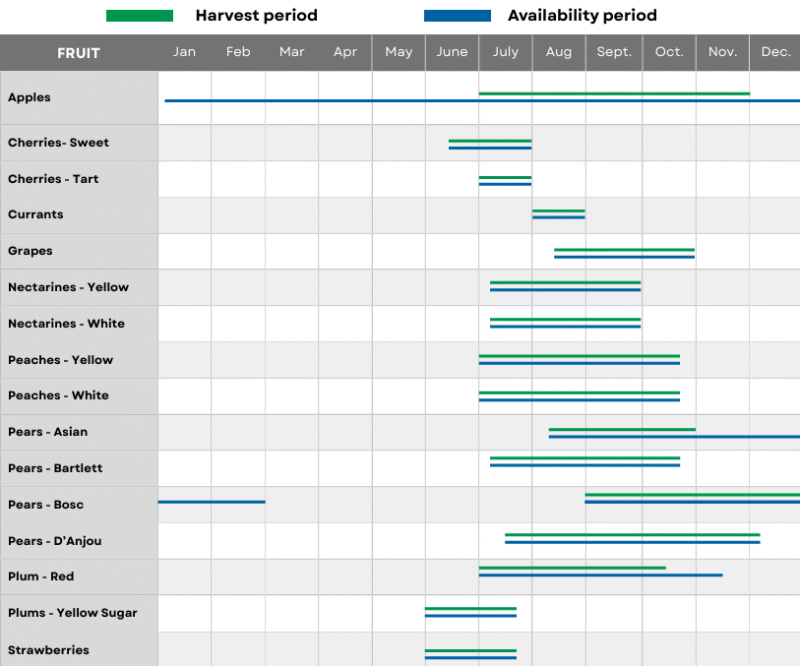Select the Dec. column header
The height and width of the screenshot is (666, 800).
pyautogui.click(x=775, y=52)
